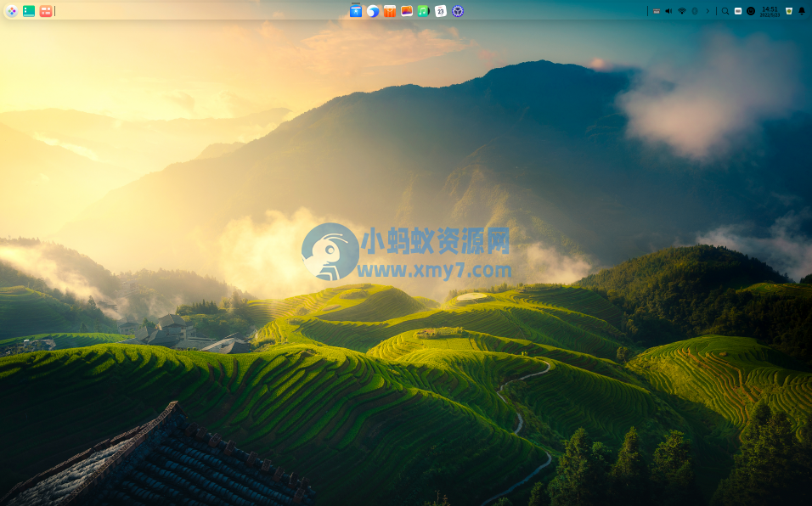812x506 pixels.
Task: Open the Calendar showing date 23
Action: tap(440, 11)
